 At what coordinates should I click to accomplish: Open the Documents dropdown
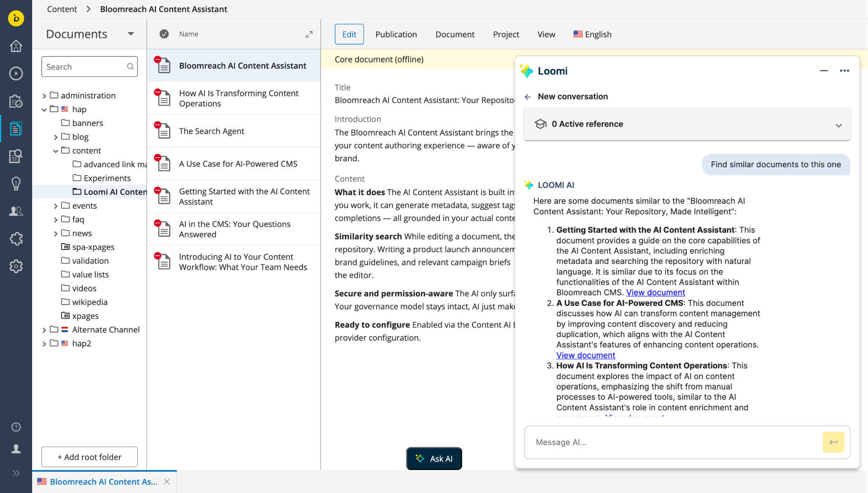pyautogui.click(x=131, y=34)
